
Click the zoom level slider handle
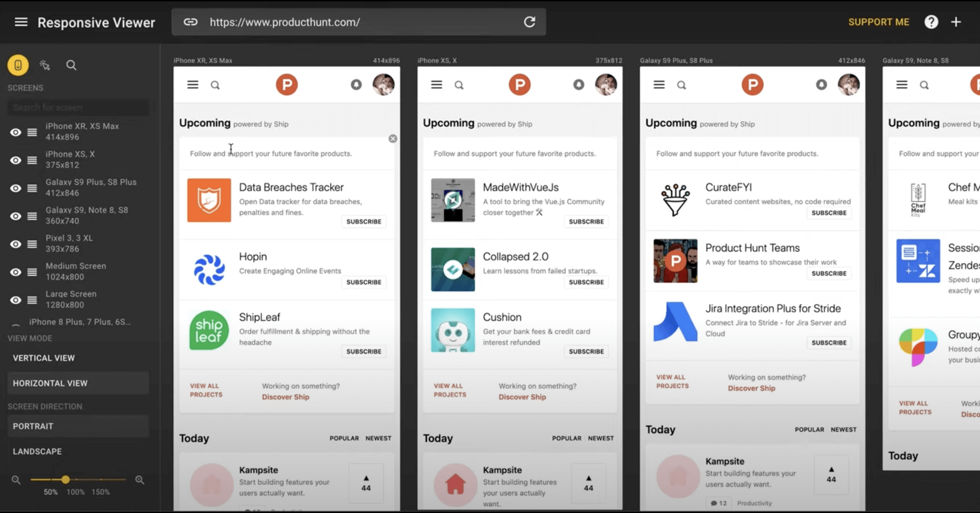(x=65, y=480)
